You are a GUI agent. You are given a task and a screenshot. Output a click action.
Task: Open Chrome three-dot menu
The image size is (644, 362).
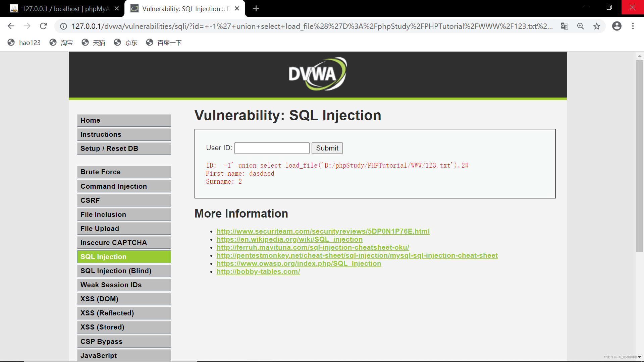[x=633, y=26]
